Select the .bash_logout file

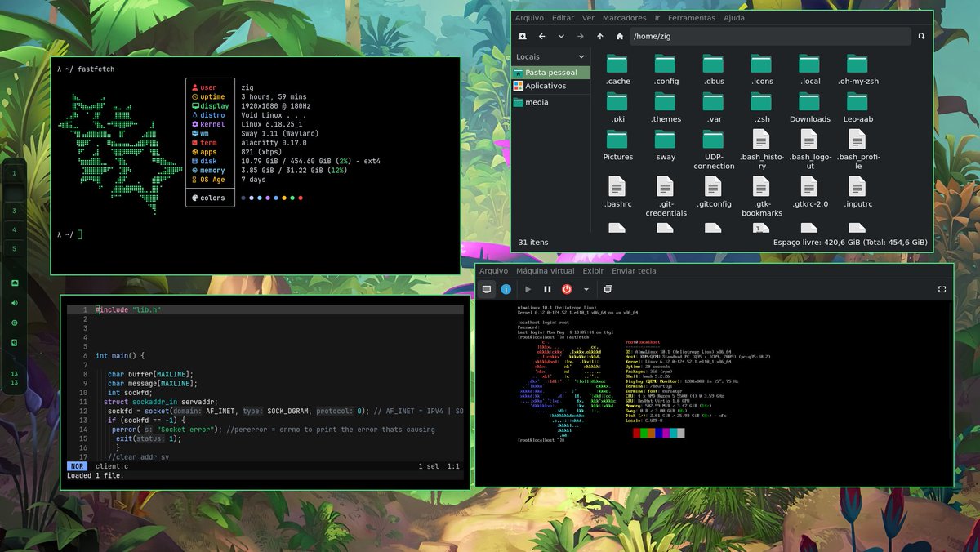click(x=810, y=149)
